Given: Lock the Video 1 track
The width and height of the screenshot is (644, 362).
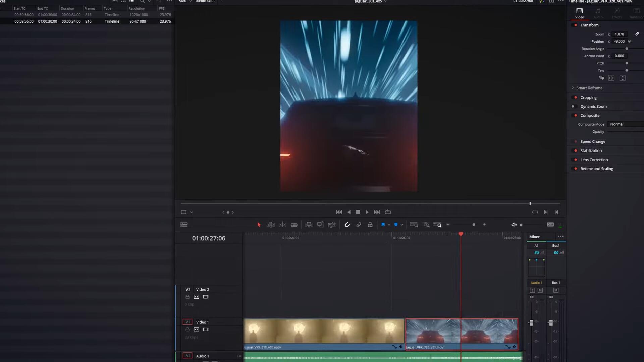Looking at the screenshot, I should 187,329.
